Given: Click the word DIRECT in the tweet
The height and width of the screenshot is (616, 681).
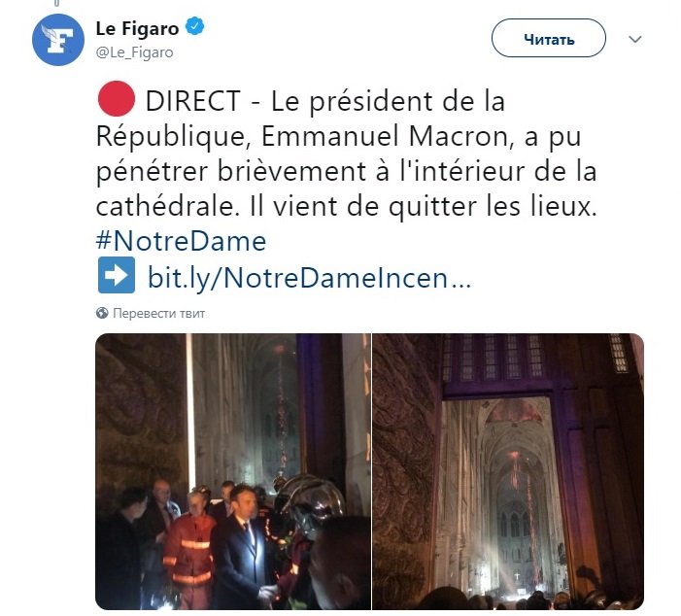Looking at the screenshot, I should (x=192, y=100).
